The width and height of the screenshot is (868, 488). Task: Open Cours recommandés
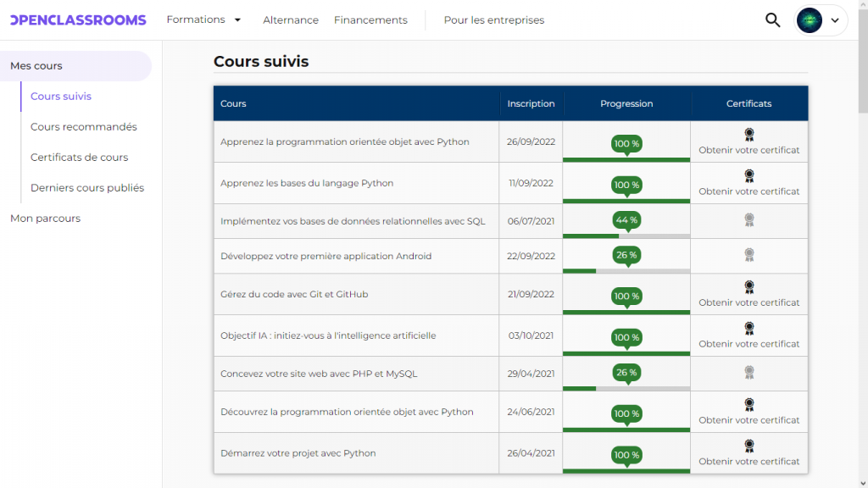click(84, 127)
